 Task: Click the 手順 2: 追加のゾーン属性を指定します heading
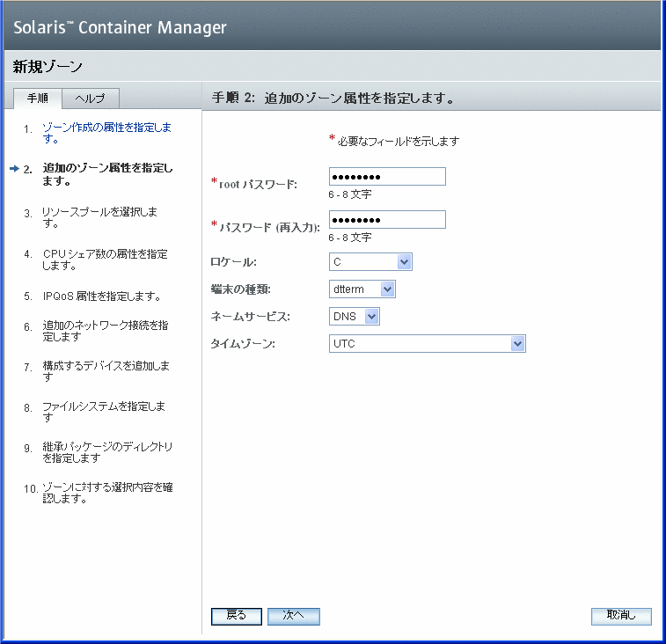333,99
